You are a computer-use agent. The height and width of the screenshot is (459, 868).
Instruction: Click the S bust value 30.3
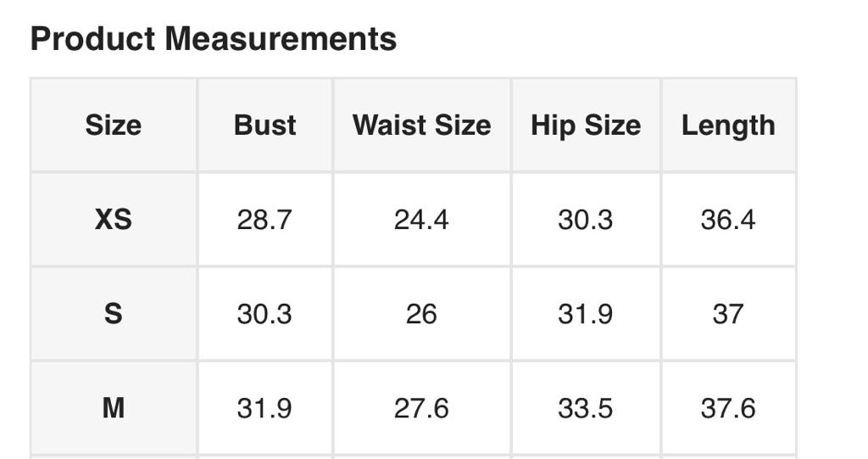(x=264, y=314)
